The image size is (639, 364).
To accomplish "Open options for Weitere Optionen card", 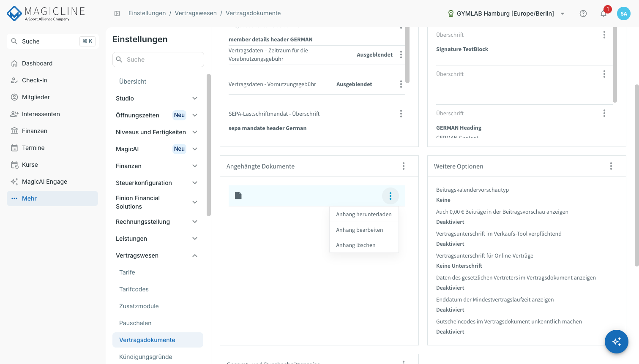I will tap(611, 166).
